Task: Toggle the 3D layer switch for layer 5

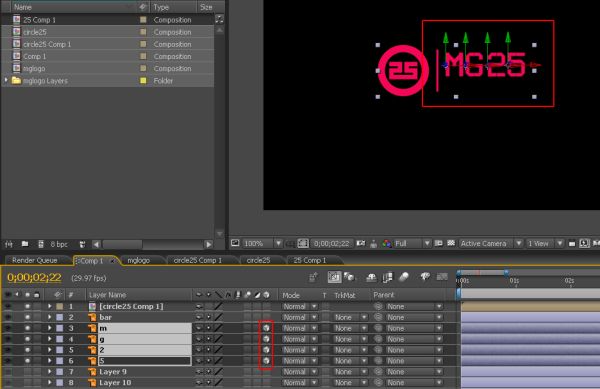Action: pos(266,361)
